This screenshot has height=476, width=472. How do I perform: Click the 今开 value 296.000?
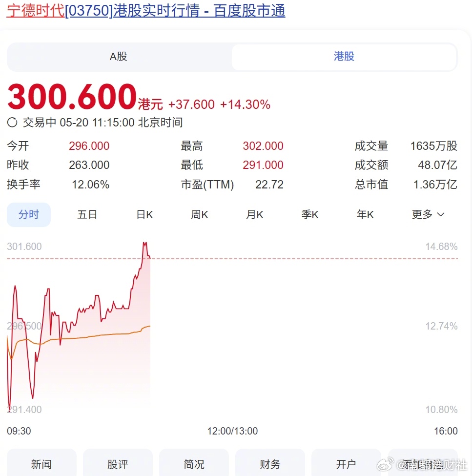pyautogui.click(x=89, y=146)
